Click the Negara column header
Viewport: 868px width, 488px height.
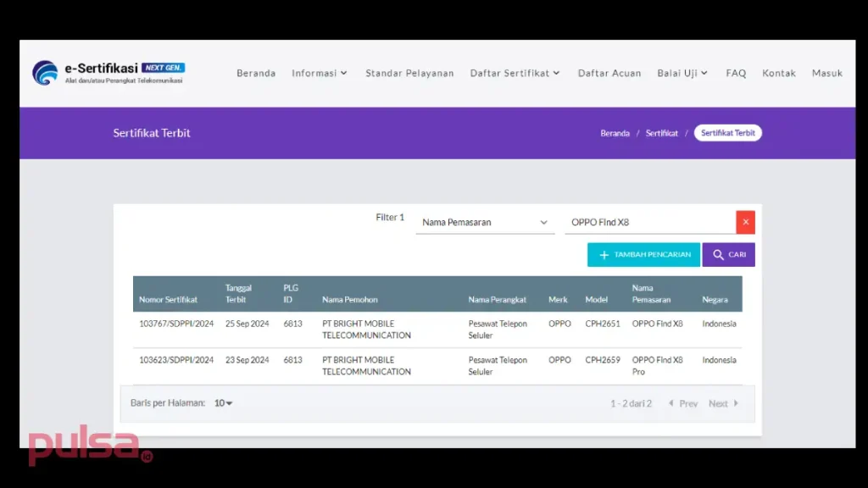coord(715,299)
